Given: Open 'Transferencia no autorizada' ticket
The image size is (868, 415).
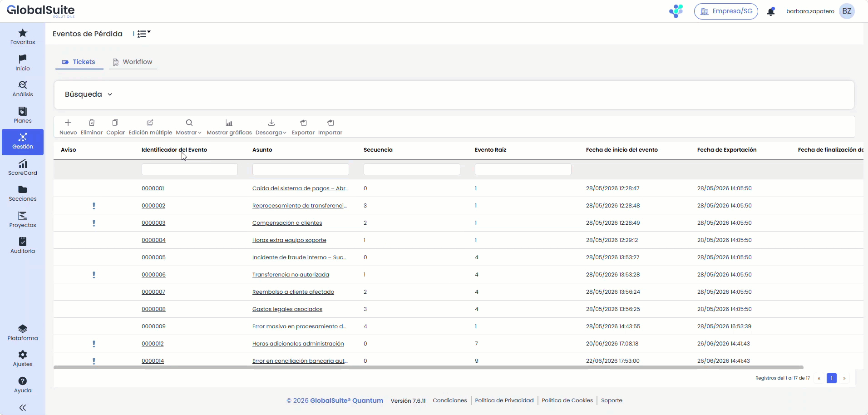Looking at the screenshot, I should [x=291, y=275].
